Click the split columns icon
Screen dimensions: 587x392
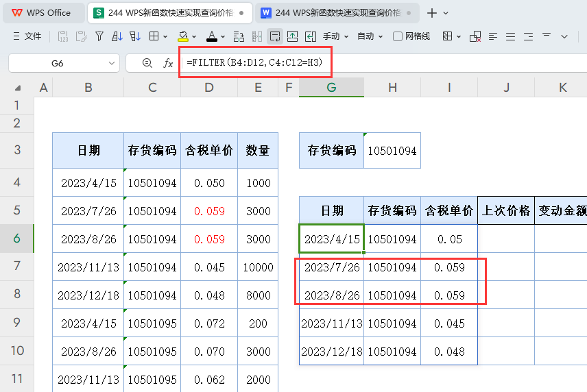pos(256,36)
